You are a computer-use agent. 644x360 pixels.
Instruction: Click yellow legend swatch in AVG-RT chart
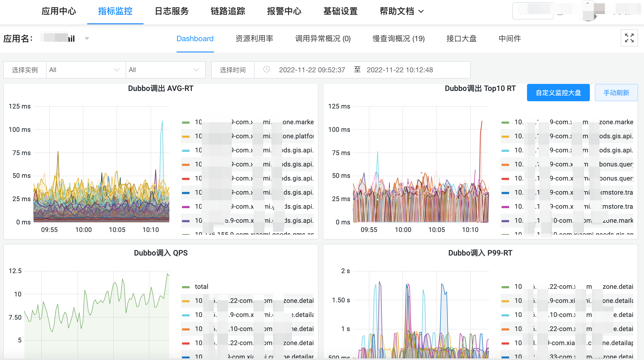pyautogui.click(x=186, y=136)
